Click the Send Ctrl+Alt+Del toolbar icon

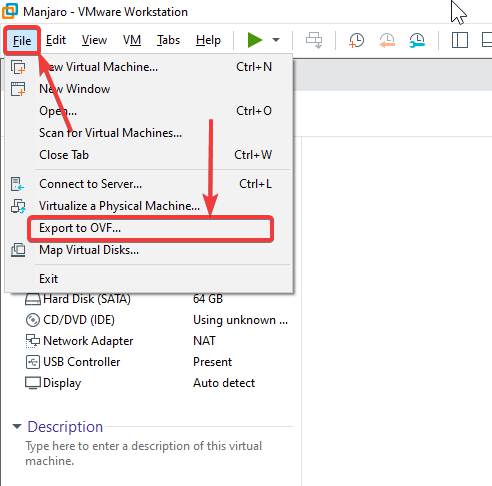[x=314, y=40]
